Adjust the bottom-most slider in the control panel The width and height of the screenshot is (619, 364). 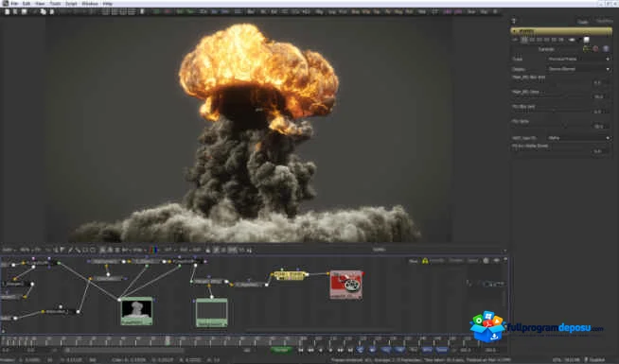click(x=551, y=151)
